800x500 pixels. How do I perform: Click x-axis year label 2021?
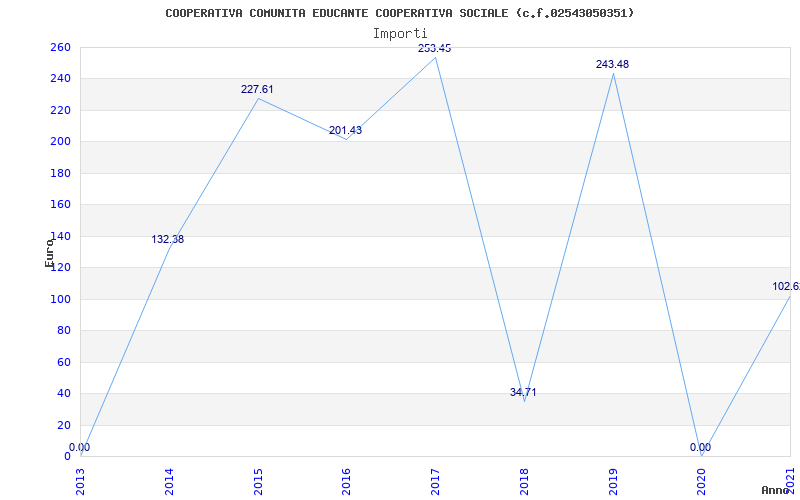pos(790,481)
